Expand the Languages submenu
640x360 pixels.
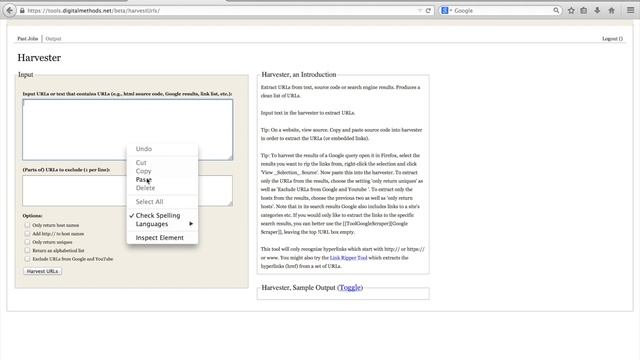pos(162,224)
